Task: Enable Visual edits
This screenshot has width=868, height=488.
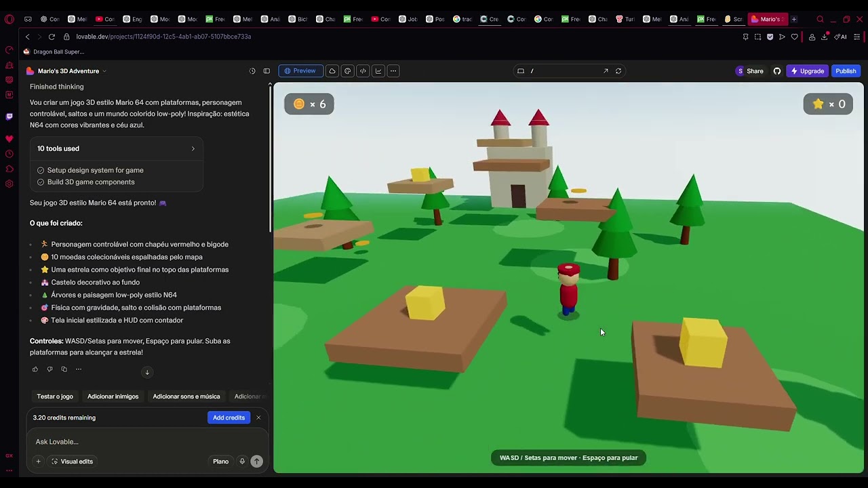Action: [72, 462]
